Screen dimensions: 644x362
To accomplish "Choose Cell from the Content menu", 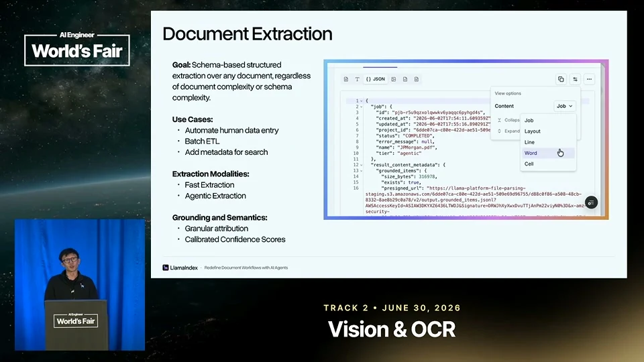I will (x=548, y=164).
